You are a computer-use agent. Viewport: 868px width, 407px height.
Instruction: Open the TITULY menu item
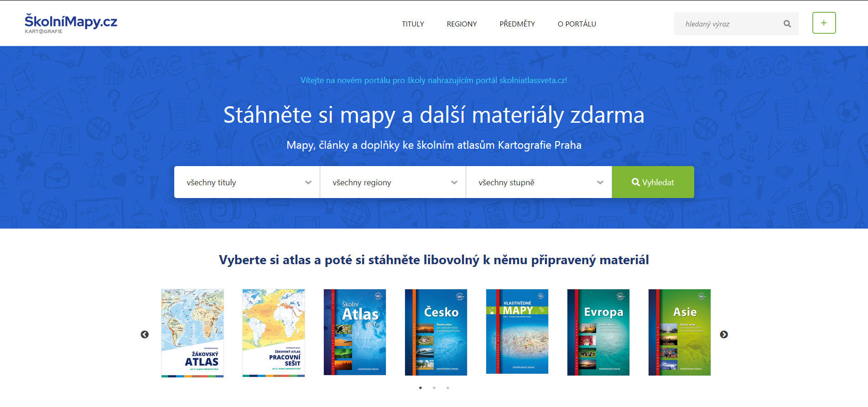point(413,24)
